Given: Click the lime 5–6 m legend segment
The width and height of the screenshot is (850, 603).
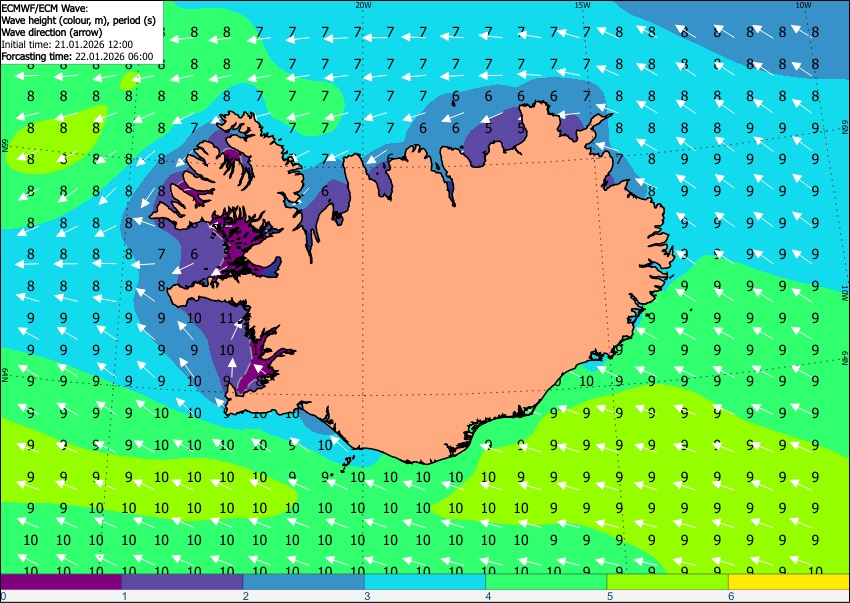Looking at the screenshot, I should [x=668, y=582].
